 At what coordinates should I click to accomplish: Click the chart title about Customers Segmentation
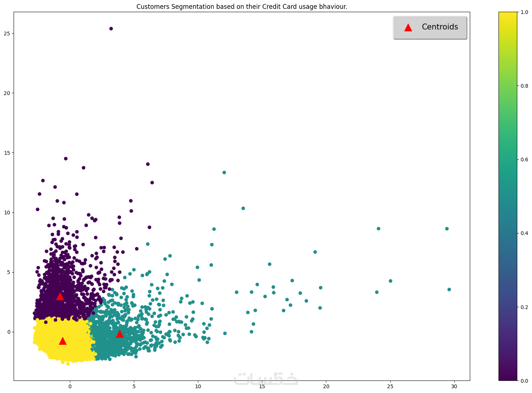242,7
